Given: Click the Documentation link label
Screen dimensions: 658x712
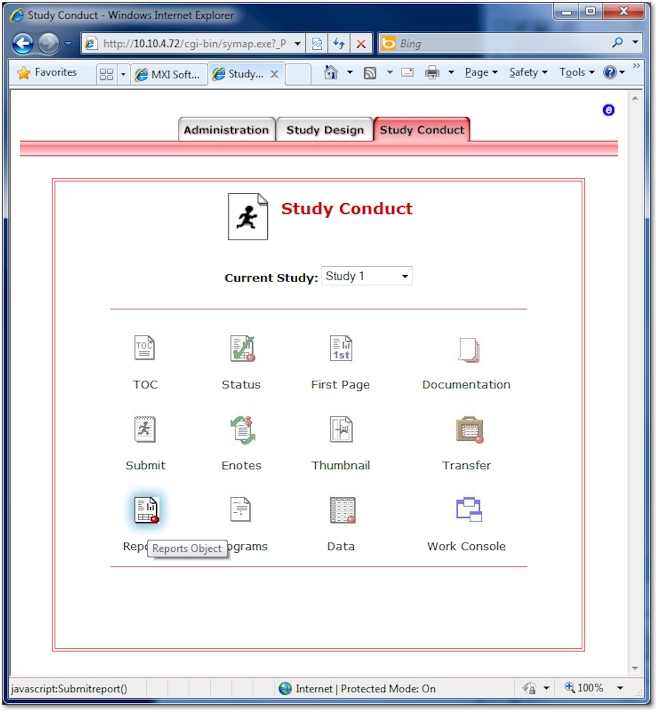Looking at the screenshot, I should [466, 385].
